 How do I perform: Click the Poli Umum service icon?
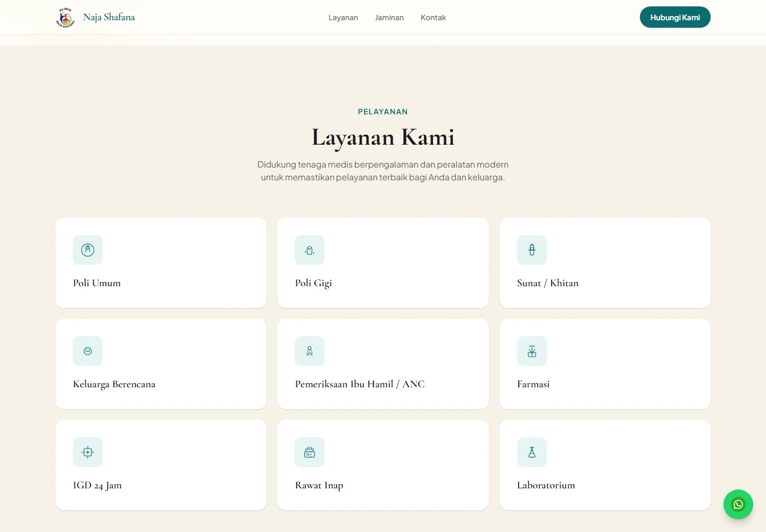[x=88, y=250]
